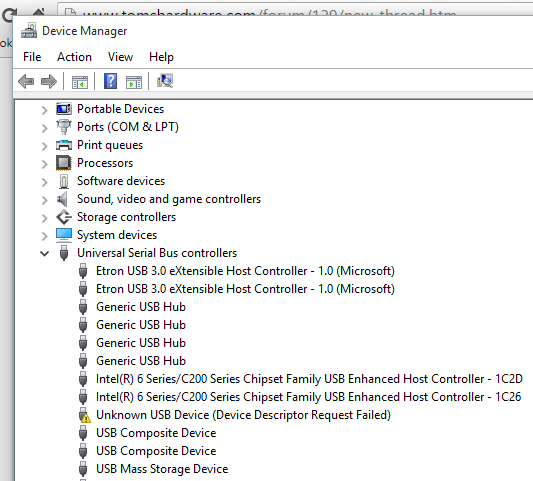Scan for hardware changes icon

click(165, 81)
